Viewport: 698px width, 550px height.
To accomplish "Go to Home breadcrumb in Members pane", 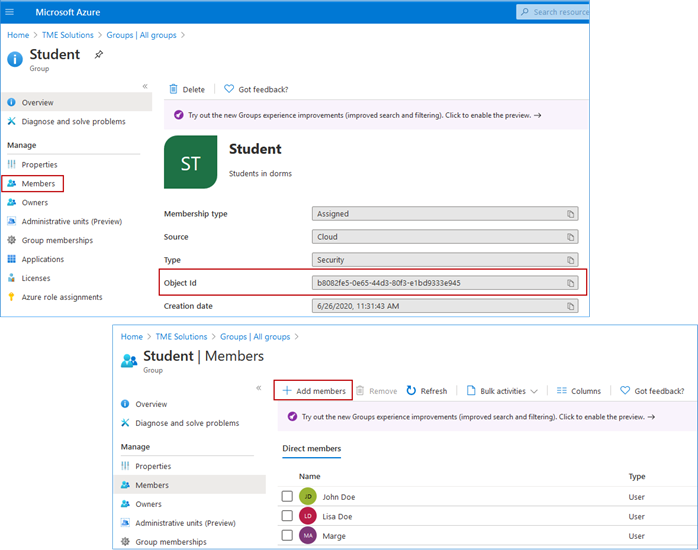I will (x=132, y=337).
